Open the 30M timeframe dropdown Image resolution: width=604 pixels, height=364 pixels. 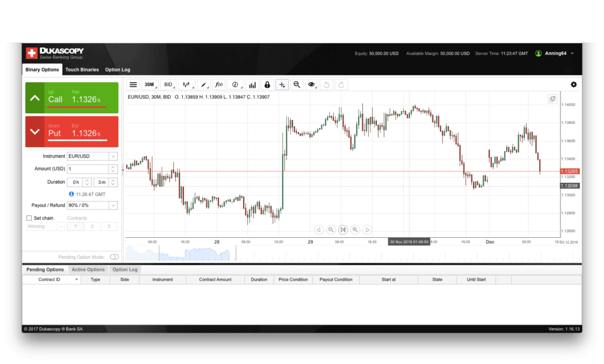tap(150, 85)
